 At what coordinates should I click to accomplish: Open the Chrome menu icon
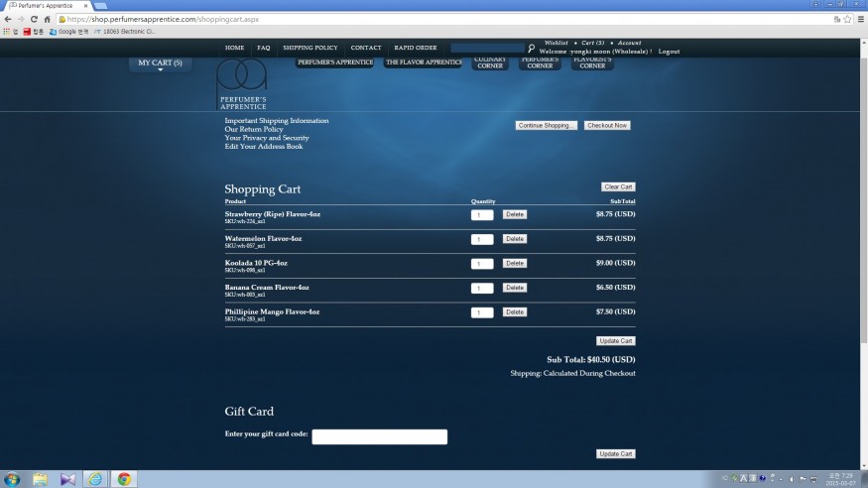(x=861, y=19)
